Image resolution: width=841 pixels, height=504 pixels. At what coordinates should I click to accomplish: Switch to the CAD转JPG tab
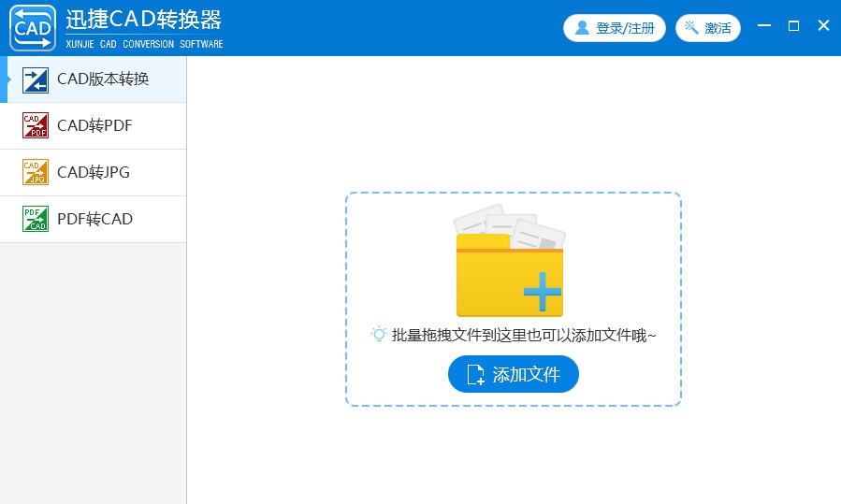pyautogui.click(x=94, y=173)
